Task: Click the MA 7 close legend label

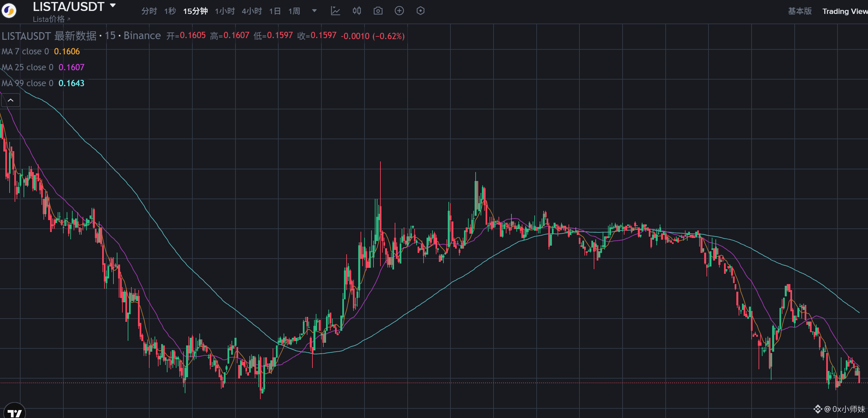Action: click(25, 51)
